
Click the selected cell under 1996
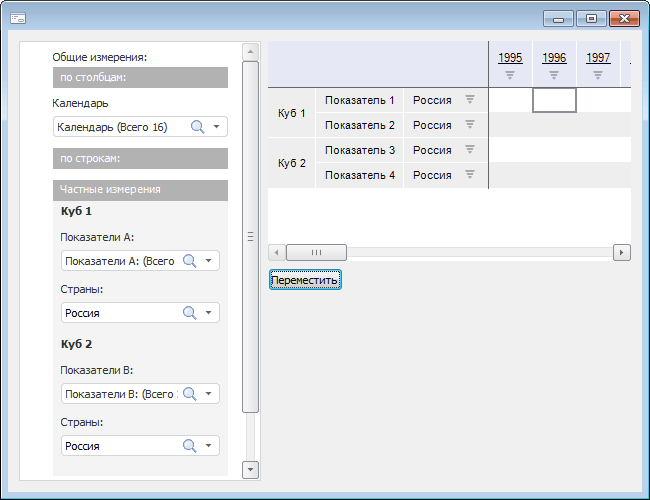tap(554, 100)
